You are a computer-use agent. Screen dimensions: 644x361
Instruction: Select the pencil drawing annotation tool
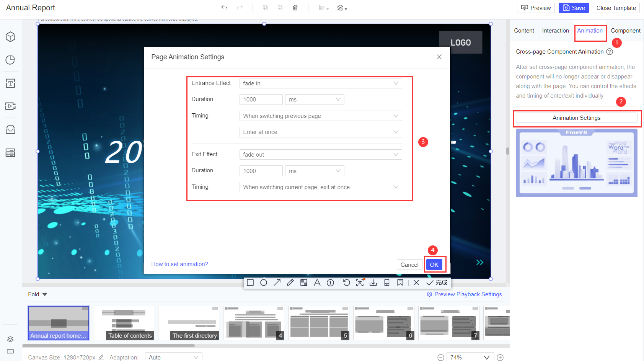[290, 283]
